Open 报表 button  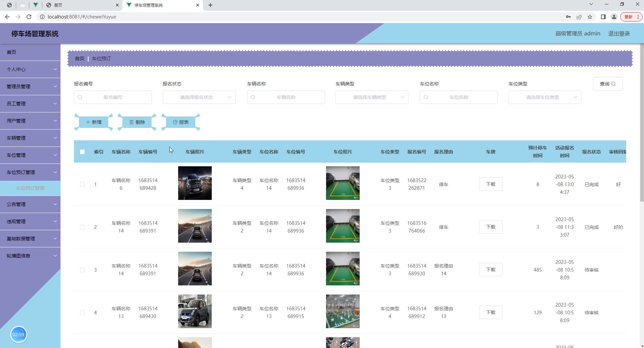[x=181, y=122]
